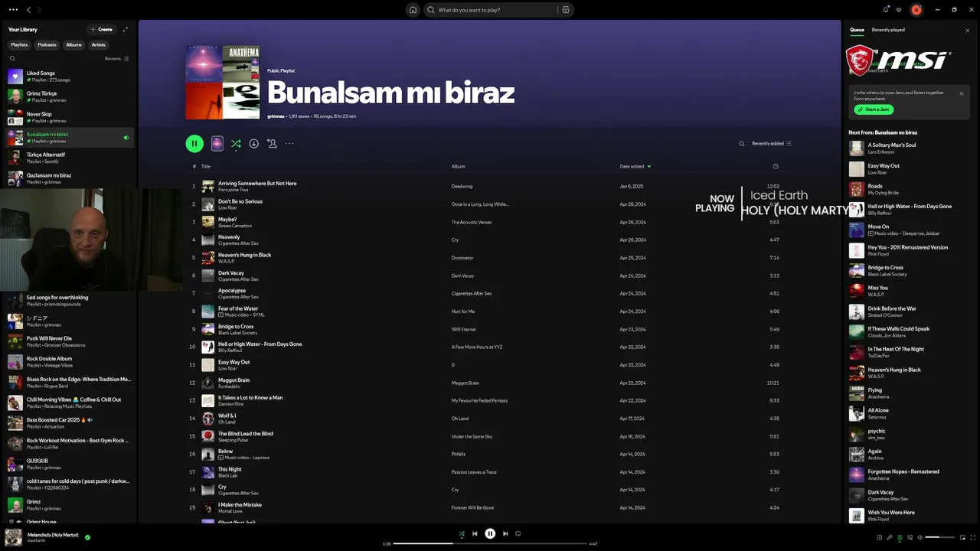This screenshot has width=980, height=551.
Task: Mute with the volume speaker icon
Action: tap(920, 537)
